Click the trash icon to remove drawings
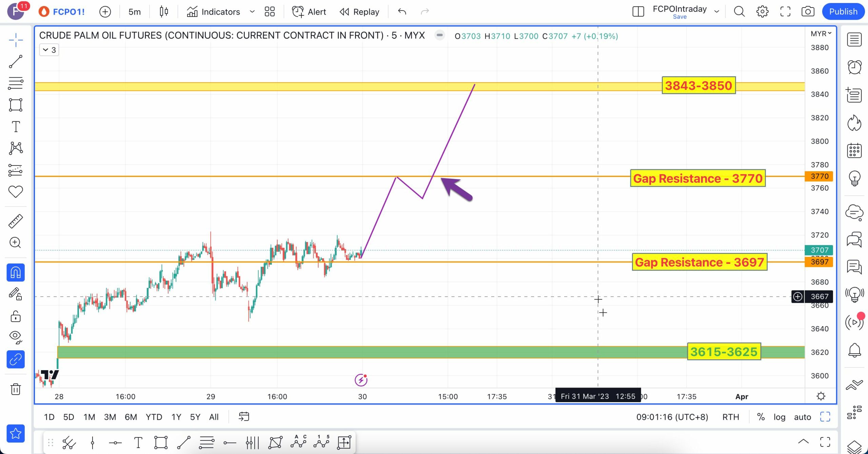The width and height of the screenshot is (868, 454). point(16,389)
